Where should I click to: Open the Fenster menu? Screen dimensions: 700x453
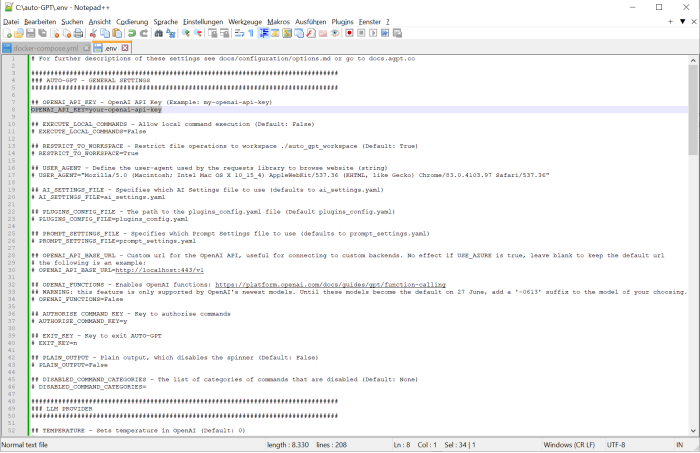click(370, 22)
